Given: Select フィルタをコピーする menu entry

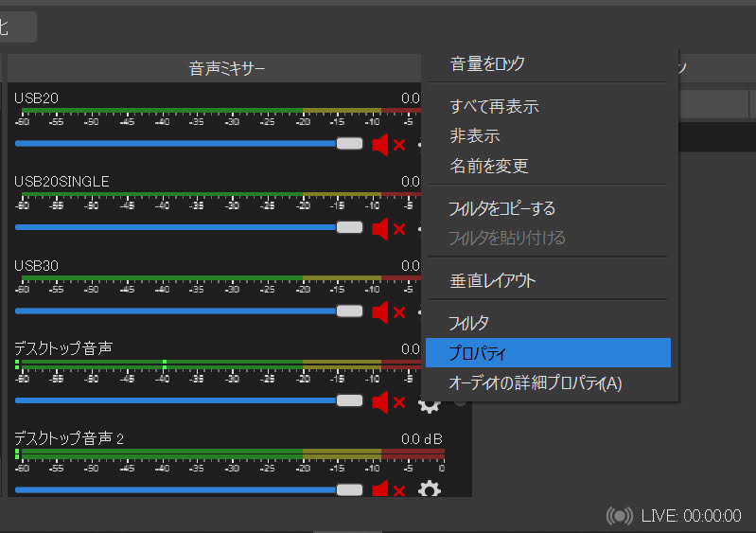Looking at the screenshot, I should point(548,208).
